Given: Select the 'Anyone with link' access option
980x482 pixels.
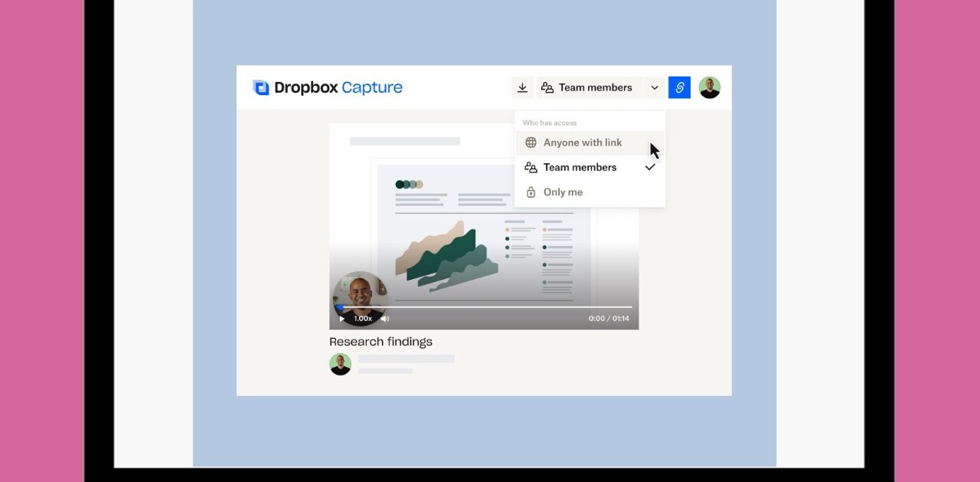Looking at the screenshot, I should click(x=583, y=143).
